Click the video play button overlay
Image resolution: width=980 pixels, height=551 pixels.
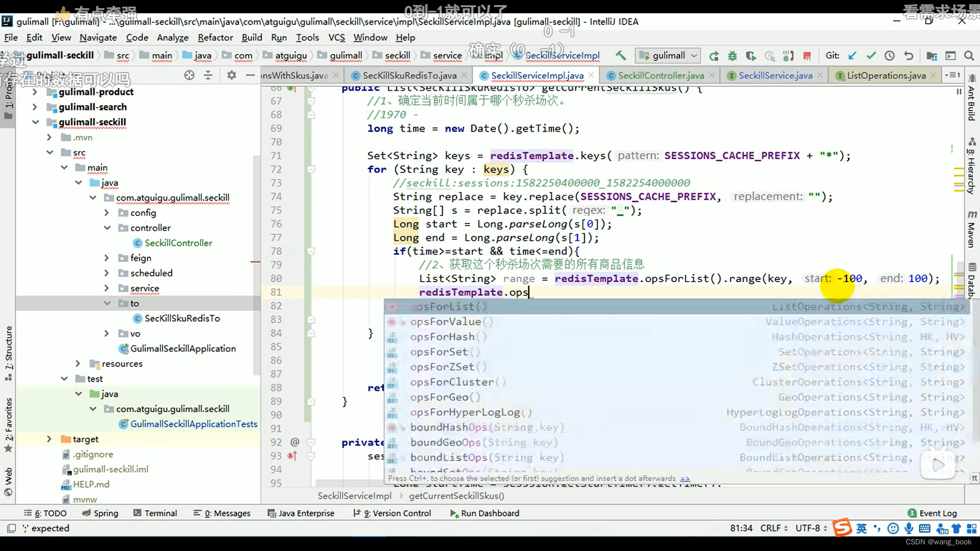[938, 465]
